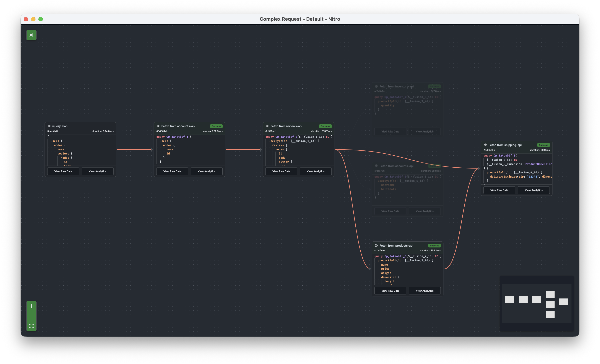Click the id cd146eae label
Screen dimensions: 600x364
[380, 250]
